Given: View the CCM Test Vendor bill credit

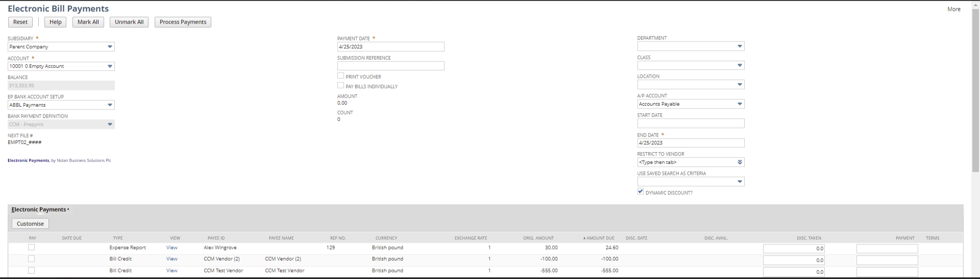Looking at the screenshot, I should [x=172, y=271].
